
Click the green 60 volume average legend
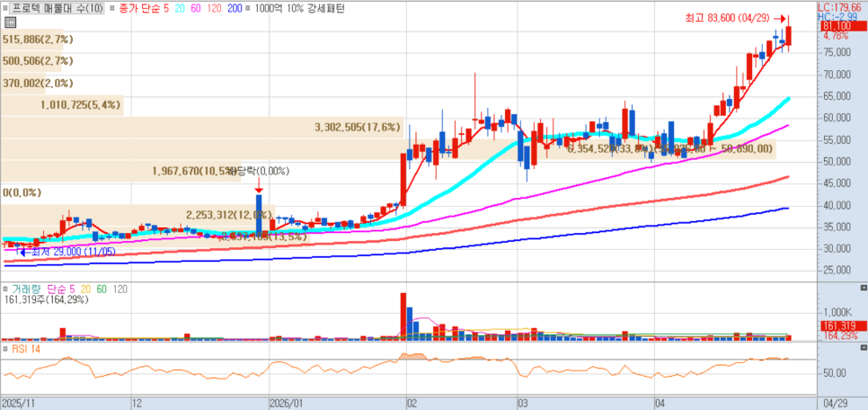click(102, 290)
